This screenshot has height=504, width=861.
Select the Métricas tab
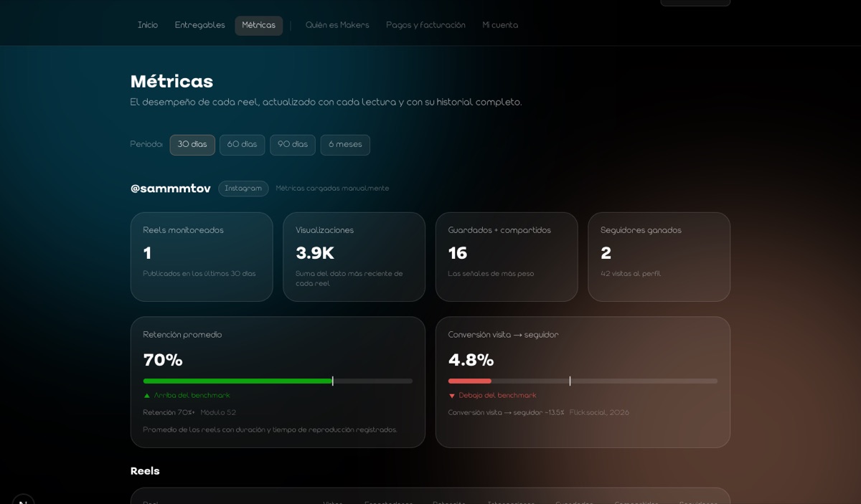tap(258, 25)
